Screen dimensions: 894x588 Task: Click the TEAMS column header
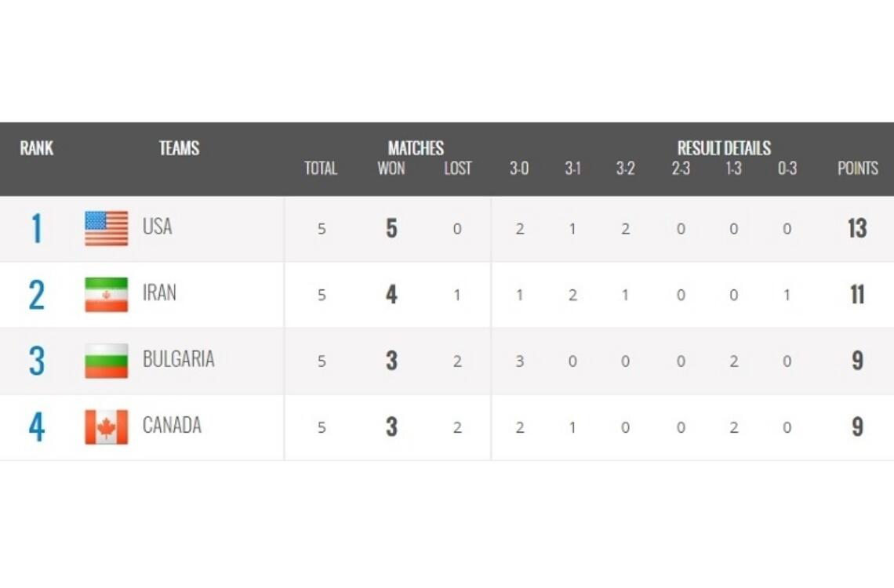[179, 148]
